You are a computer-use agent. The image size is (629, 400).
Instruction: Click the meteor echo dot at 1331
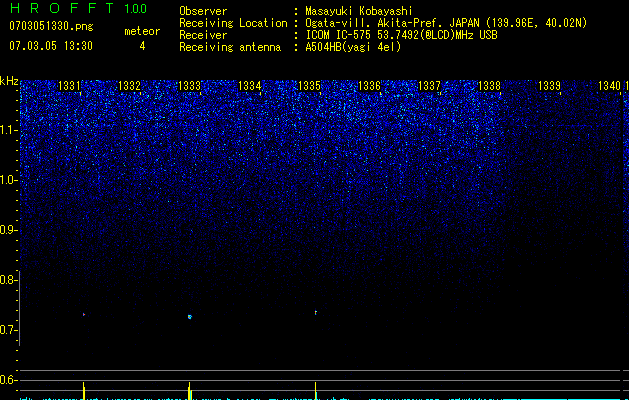(x=84, y=315)
